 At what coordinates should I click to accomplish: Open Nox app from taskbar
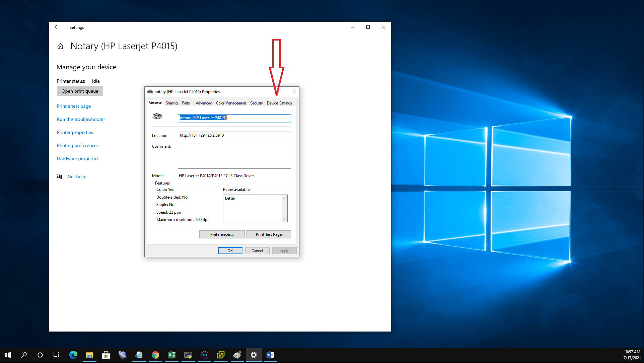pyautogui.click(x=204, y=355)
